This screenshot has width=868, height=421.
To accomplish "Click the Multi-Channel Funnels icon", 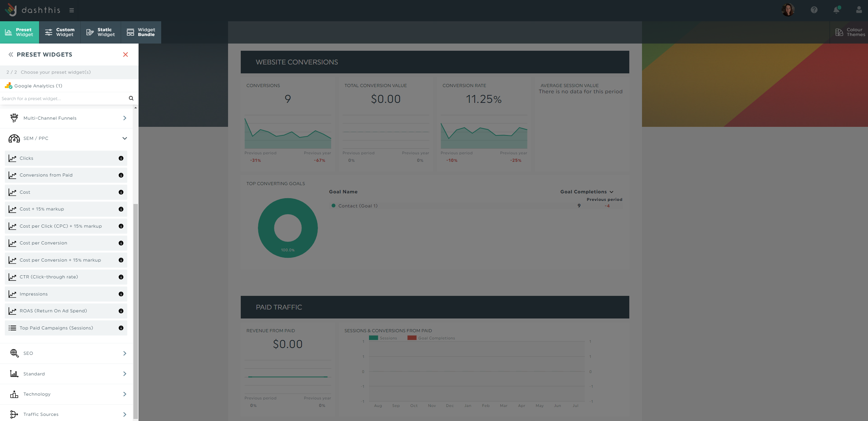I will coord(14,118).
